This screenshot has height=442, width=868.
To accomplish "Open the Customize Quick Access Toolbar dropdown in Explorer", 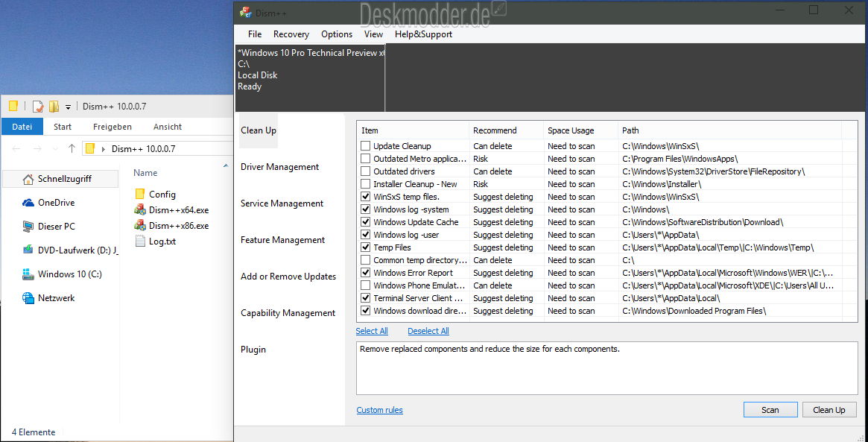I will coord(68,107).
